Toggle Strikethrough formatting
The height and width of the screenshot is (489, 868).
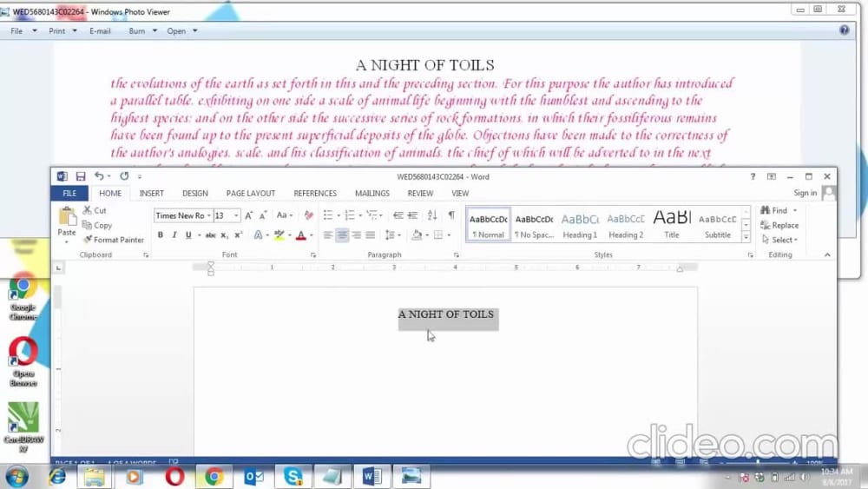(x=210, y=235)
